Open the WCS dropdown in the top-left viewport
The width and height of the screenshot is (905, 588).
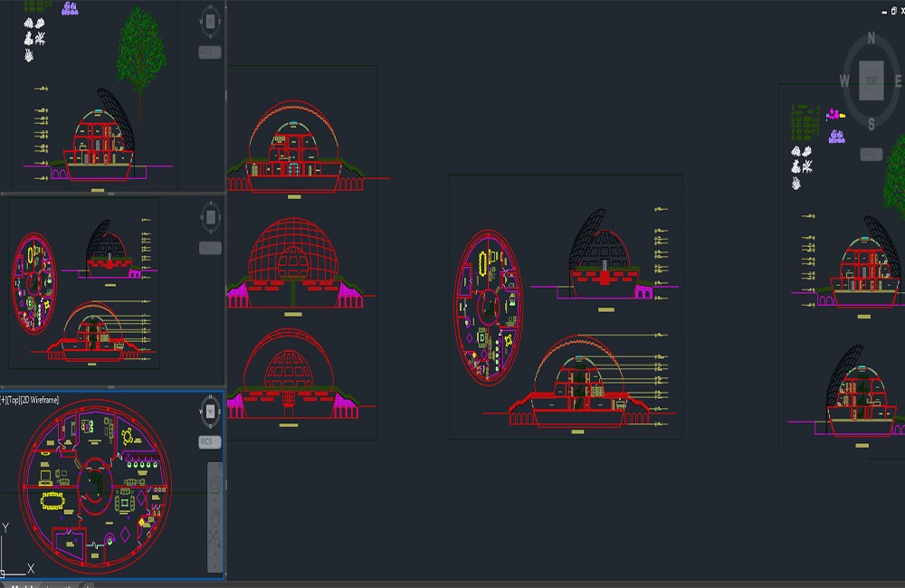[210, 52]
